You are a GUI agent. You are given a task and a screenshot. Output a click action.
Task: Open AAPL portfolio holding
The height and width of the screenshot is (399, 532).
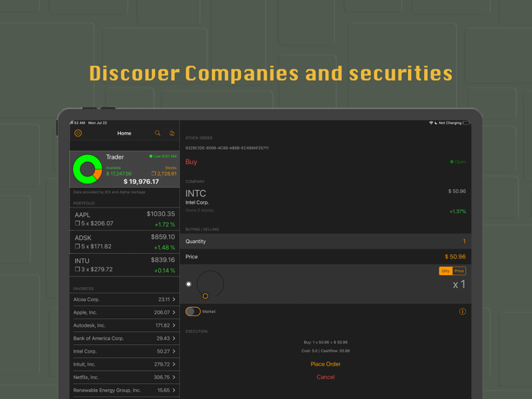pyautogui.click(x=125, y=219)
